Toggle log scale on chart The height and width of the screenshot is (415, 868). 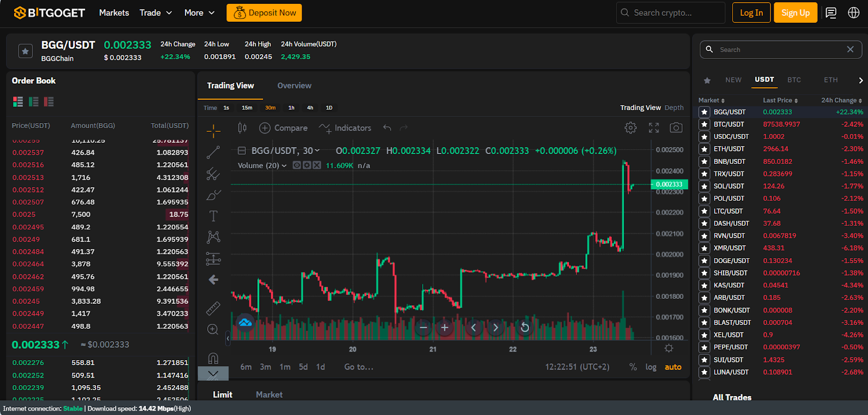tap(650, 367)
